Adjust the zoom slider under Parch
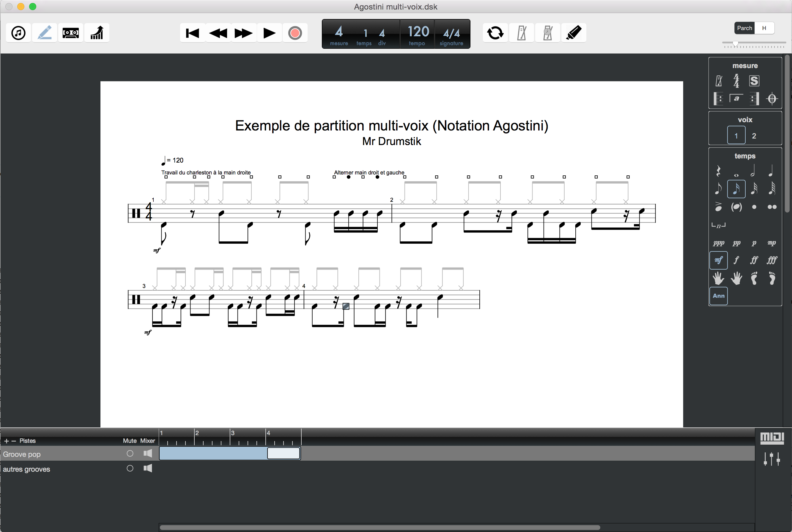 [735, 43]
